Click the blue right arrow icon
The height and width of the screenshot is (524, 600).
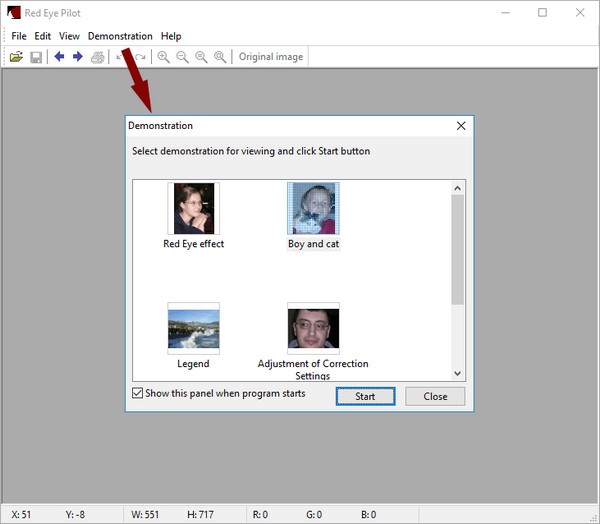coord(77,57)
